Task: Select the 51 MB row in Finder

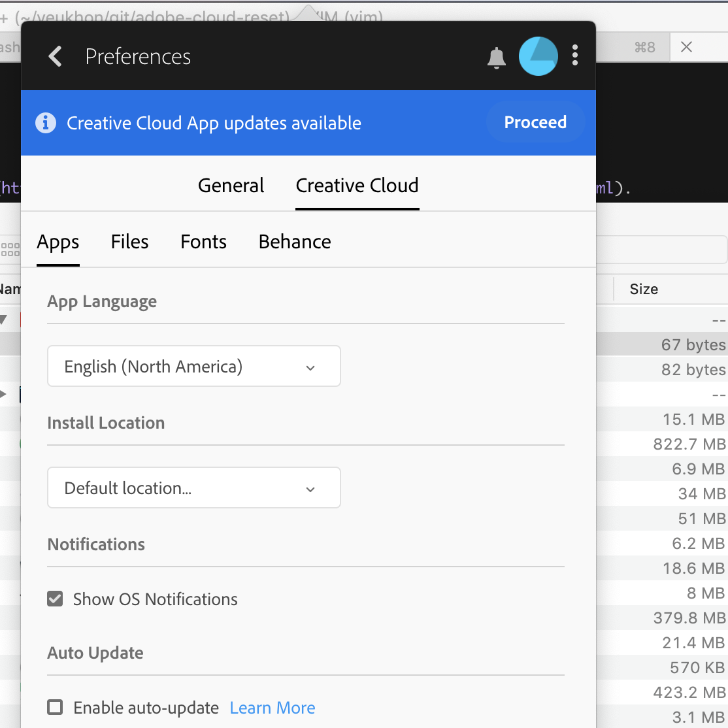Action: pyautogui.click(x=662, y=518)
